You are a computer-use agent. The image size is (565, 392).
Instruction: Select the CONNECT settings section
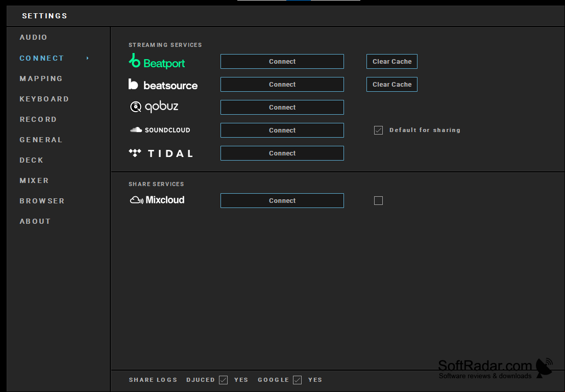click(x=42, y=58)
